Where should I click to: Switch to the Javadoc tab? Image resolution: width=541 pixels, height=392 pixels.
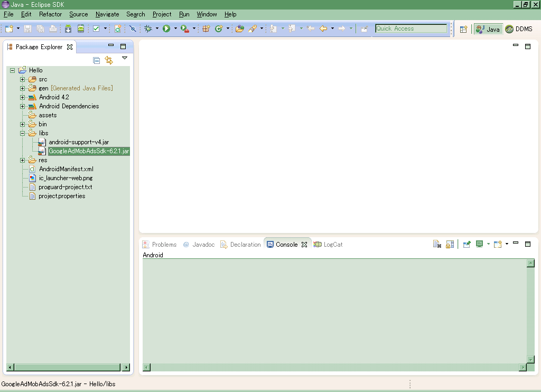coord(199,244)
